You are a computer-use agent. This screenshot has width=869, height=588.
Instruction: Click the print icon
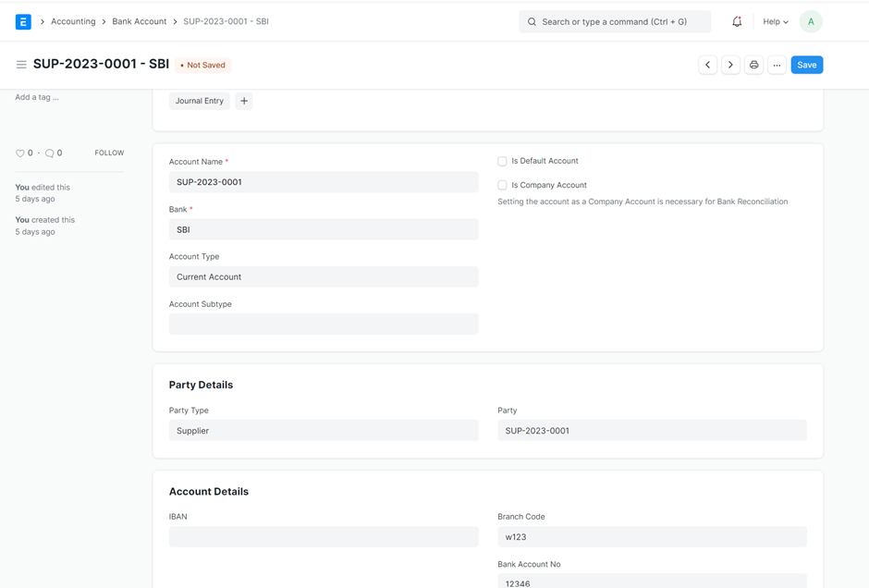click(x=753, y=65)
